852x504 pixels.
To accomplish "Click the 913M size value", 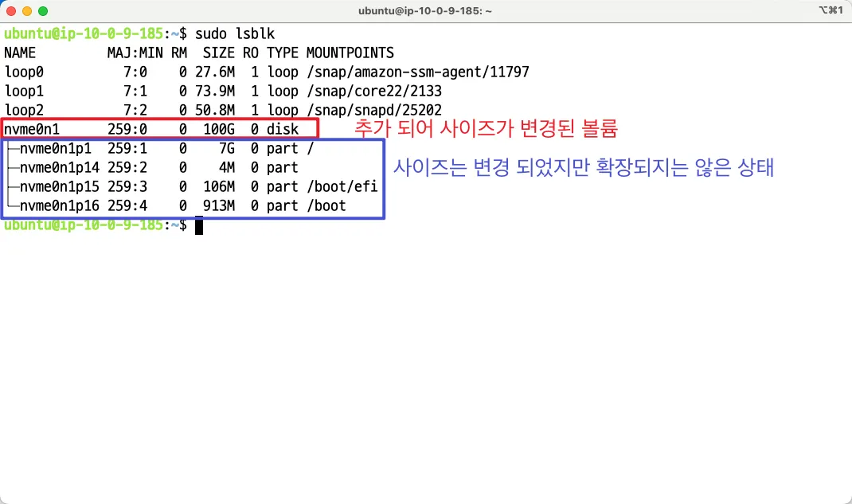I will tap(219, 206).
